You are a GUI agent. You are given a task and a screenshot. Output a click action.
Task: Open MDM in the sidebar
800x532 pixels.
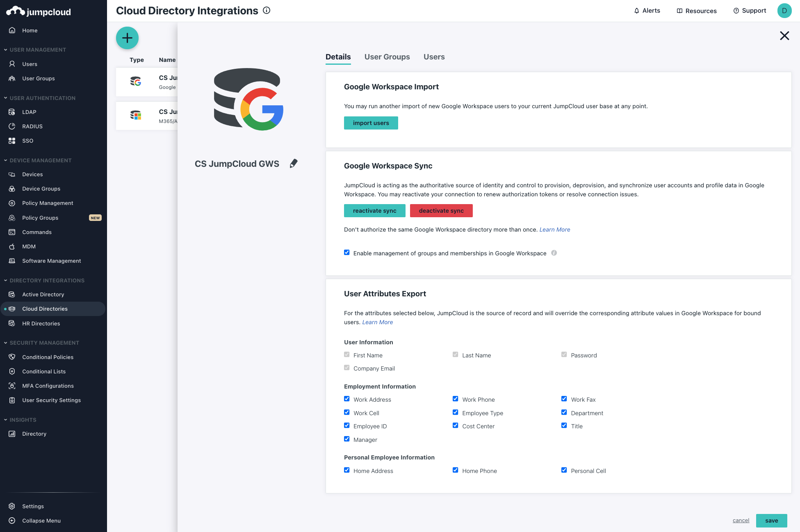coord(29,246)
